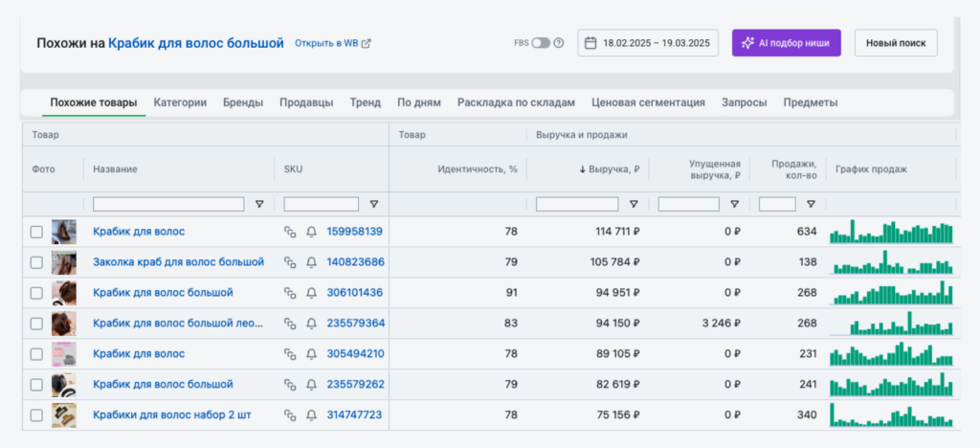Select checkbox for row with SKU 306101436
Image resolution: width=980 pixels, height=448 pixels.
(x=37, y=293)
